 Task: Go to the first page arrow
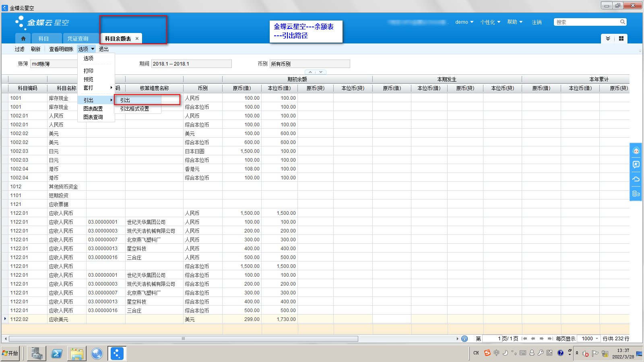(524, 339)
